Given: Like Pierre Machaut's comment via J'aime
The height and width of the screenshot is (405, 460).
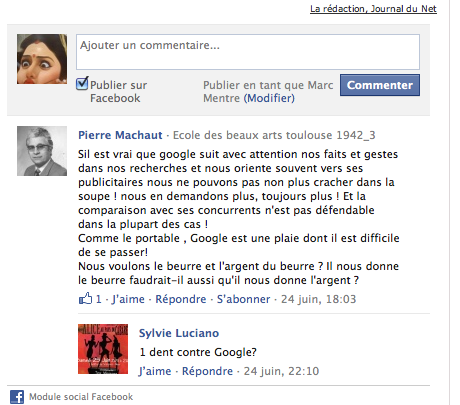Looking at the screenshot, I should pos(128,299).
